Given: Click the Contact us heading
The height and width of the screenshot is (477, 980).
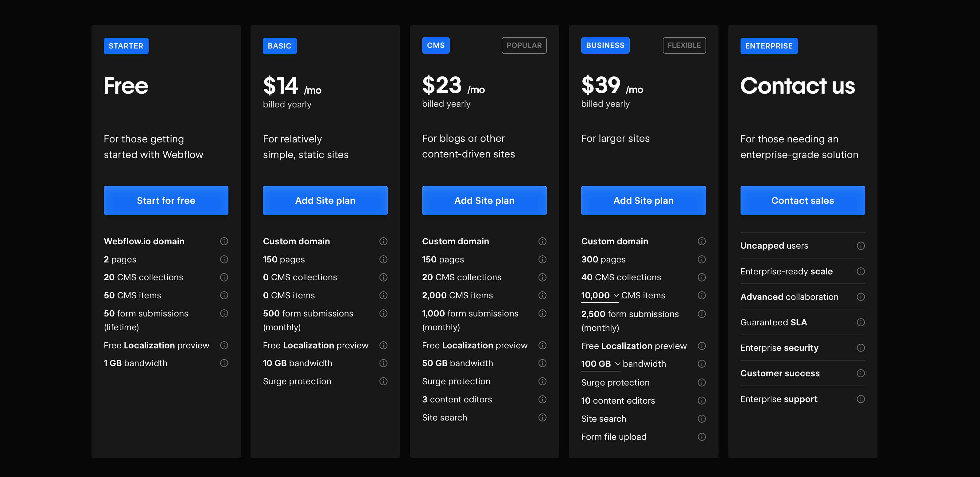Looking at the screenshot, I should [x=797, y=86].
